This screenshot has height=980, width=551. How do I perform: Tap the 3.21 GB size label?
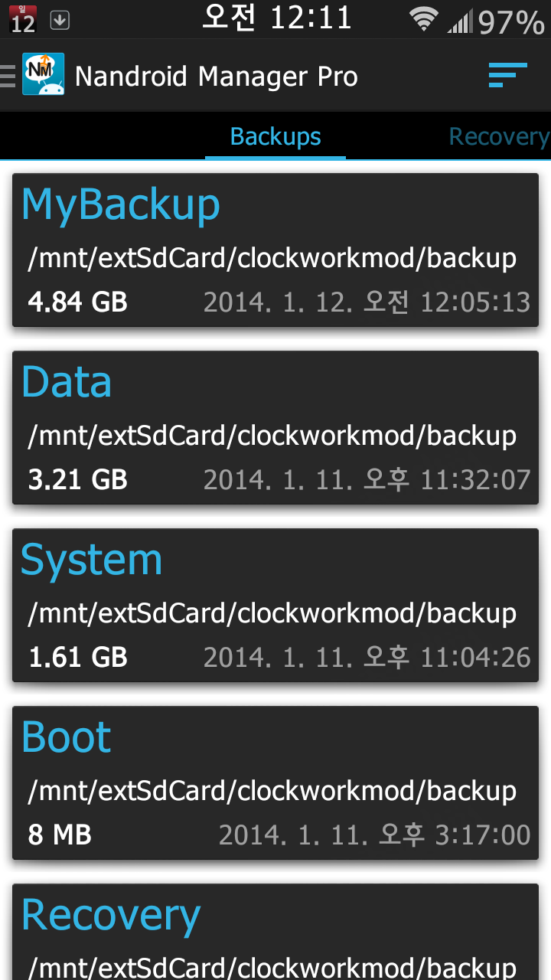77,480
